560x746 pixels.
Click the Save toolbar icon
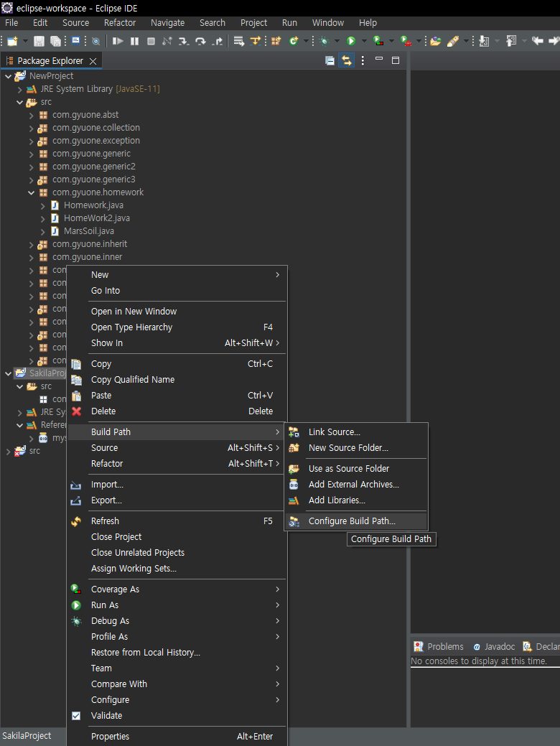click(x=39, y=42)
